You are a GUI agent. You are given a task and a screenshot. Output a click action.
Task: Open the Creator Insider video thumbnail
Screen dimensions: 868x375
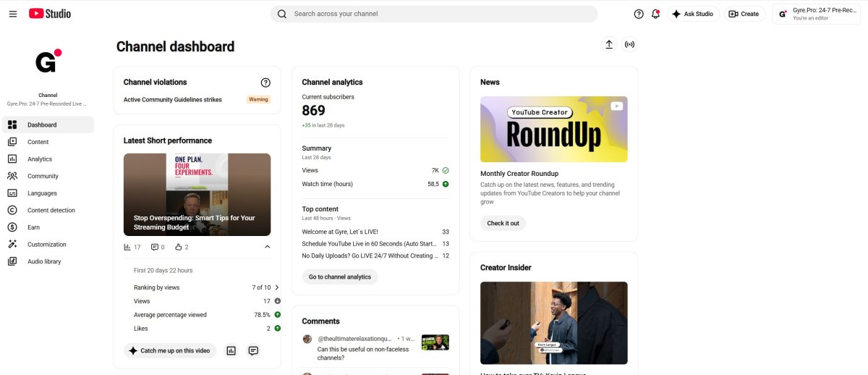point(554,323)
